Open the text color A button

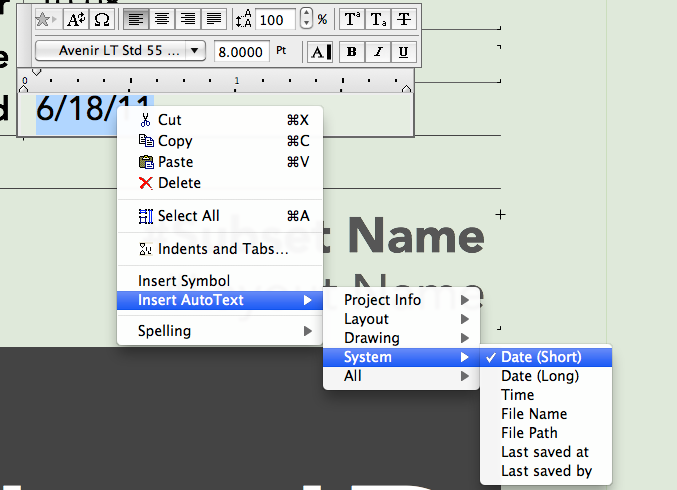click(320, 52)
